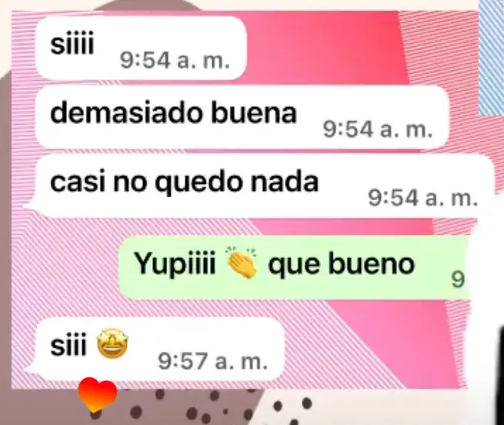Click the clapping hands emoji
The height and width of the screenshot is (425, 504).
pyautogui.click(x=242, y=262)
